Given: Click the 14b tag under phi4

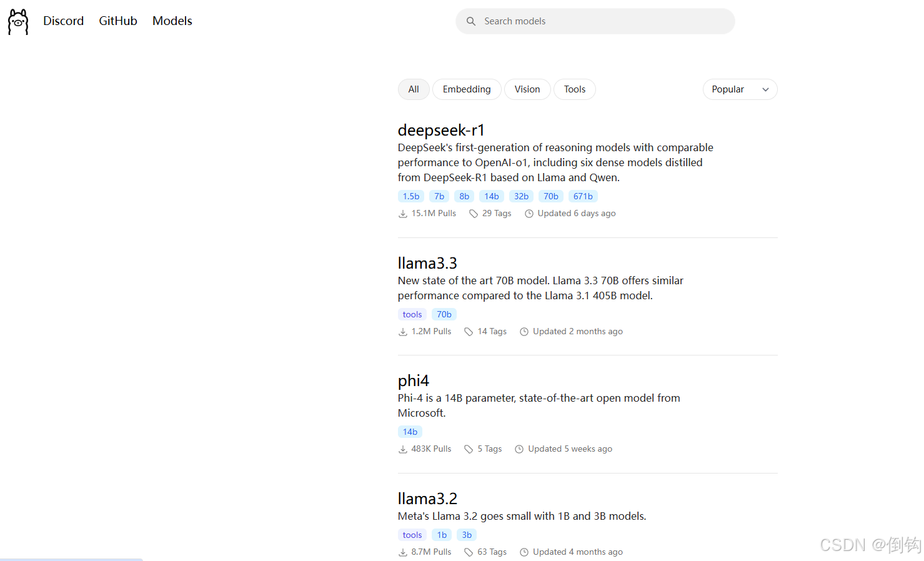Looking at the screenshot, I should pyautogui.click(x=410, y=432).
